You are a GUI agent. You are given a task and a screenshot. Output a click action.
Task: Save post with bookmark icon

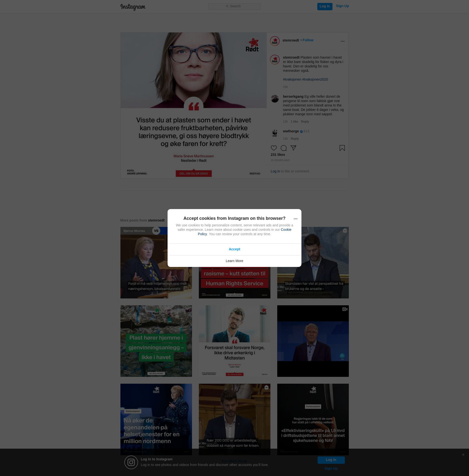[342, 148]
